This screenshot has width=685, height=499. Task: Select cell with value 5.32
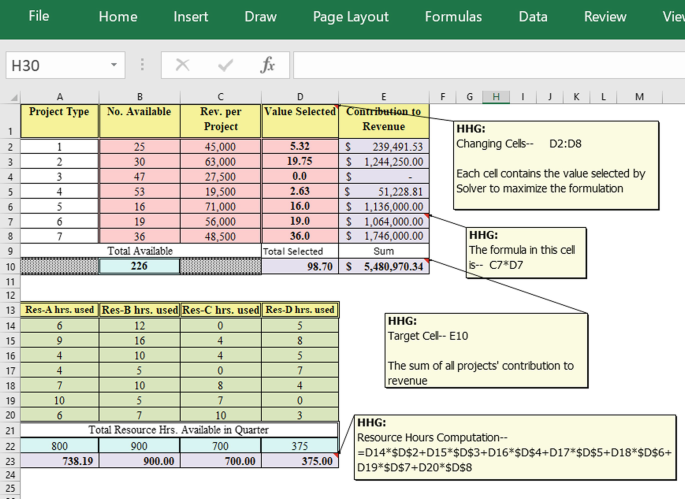tap(300, 146)
